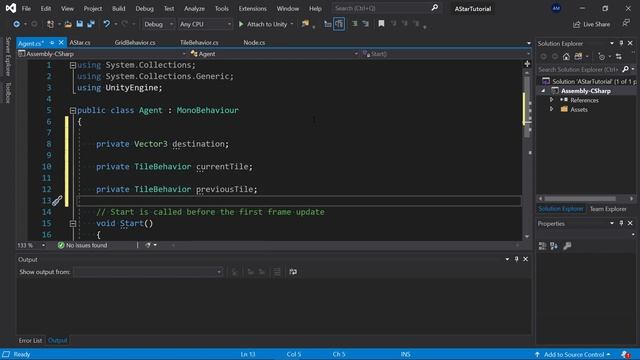This screenshot has height=360, width=640.
Task: Save the file with the floppy icon
Action: [x=80, y=24]
